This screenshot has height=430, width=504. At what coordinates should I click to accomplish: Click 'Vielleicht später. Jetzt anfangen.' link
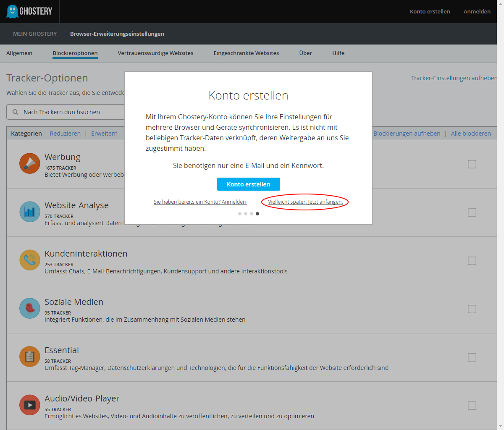pyautogui.click(x=305, y=202)
